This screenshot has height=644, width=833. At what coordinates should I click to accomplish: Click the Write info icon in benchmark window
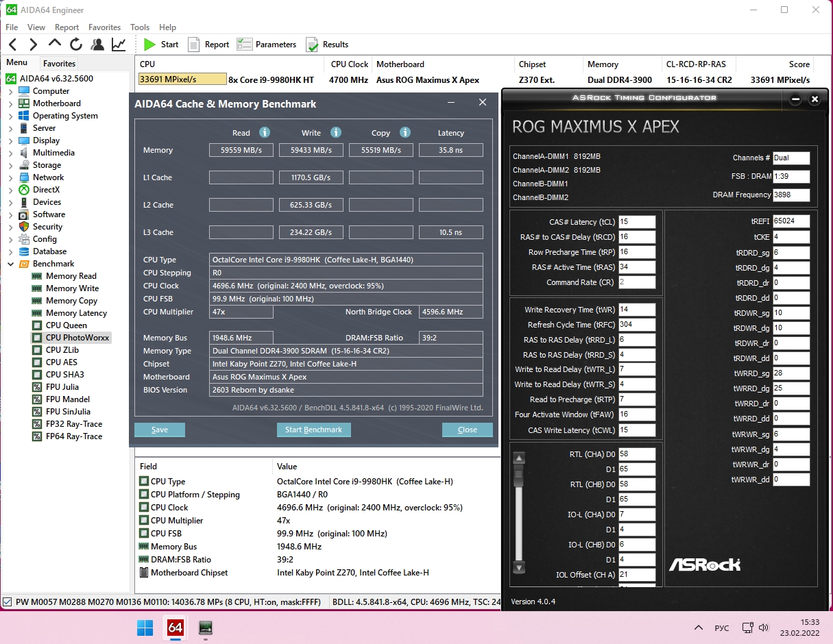pyautogui.click(x=336, y=132)
